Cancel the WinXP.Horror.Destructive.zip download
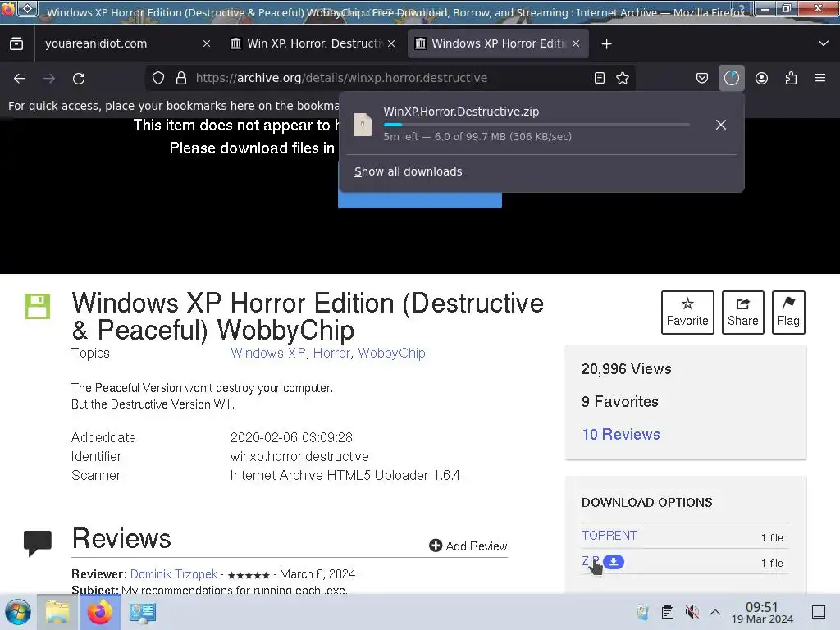The image size is (840, 630). [x=721, y=125]
